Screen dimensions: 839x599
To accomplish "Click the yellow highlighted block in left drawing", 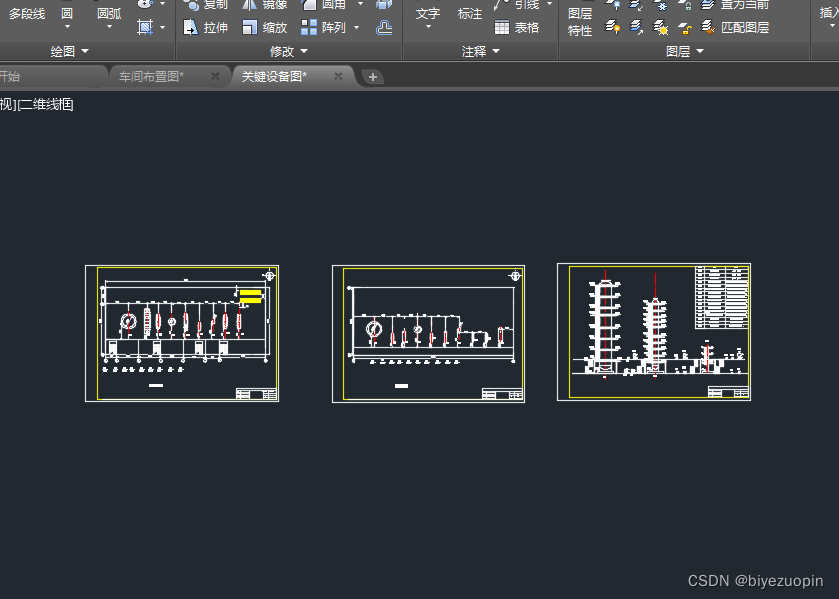I will [250, 297].
